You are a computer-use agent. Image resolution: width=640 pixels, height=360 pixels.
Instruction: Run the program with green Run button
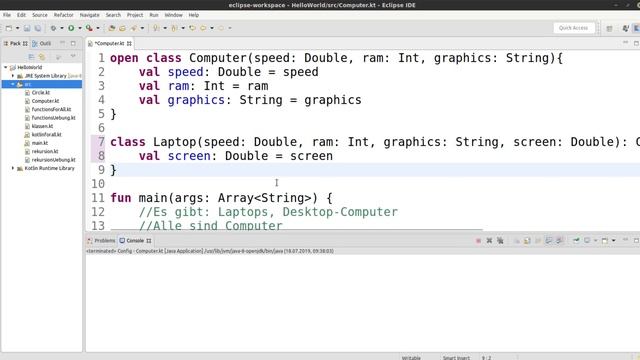pos(71,28)
